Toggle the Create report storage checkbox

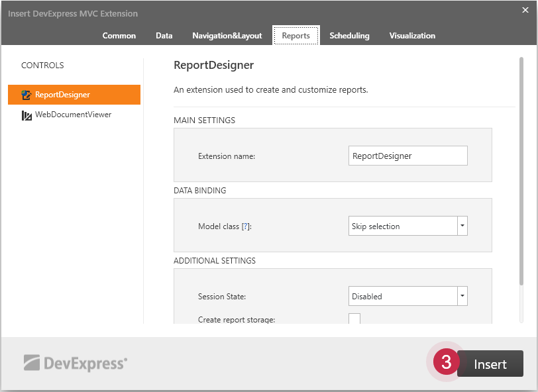click(354, 318)
